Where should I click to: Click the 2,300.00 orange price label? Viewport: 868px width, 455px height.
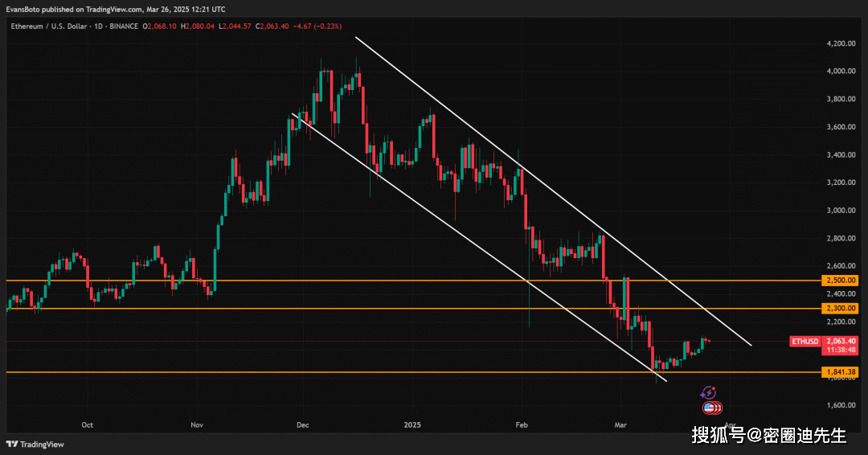tap(841, 308)
